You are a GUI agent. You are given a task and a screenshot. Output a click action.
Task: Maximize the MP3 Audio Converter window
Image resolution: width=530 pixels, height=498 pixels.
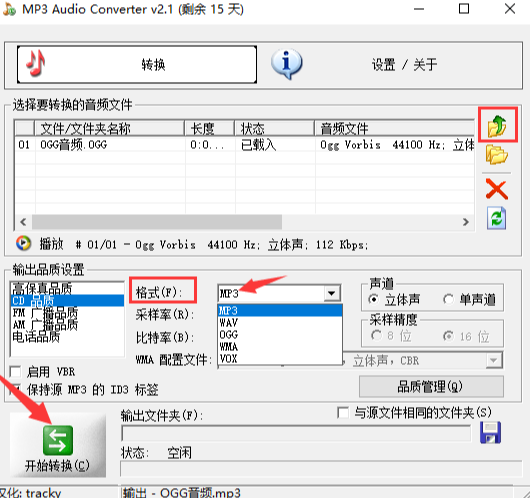click(x=464, y=9)
